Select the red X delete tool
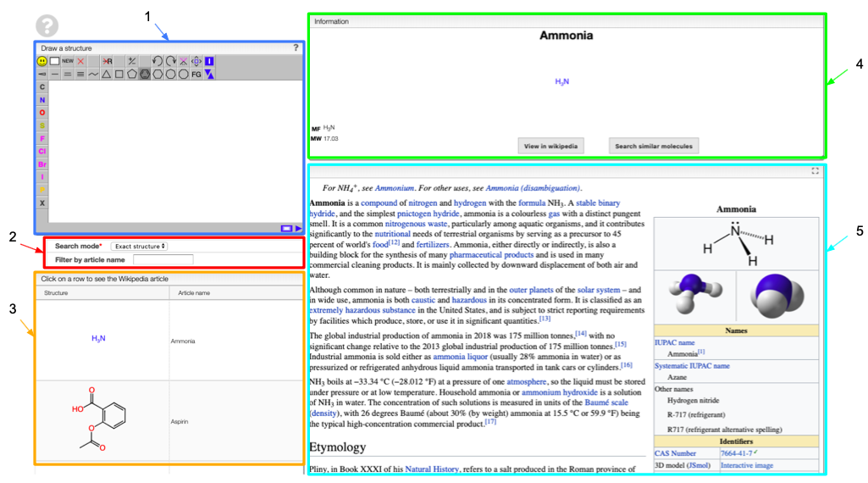Image resolution: width=868 pixels, height=483 pixels. [80, 61]
